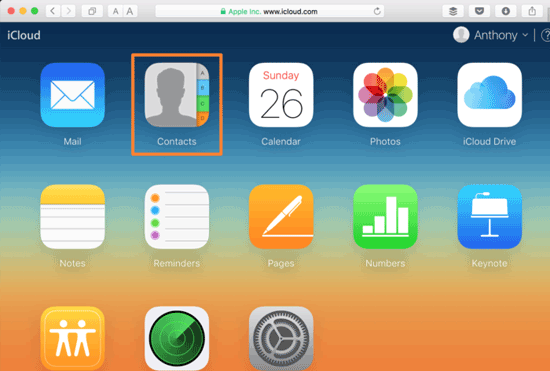The width and height of the screenshot is (550, 371).
Task: Click the Photos label
Action: pyautogui.click(x=385, y=141)
